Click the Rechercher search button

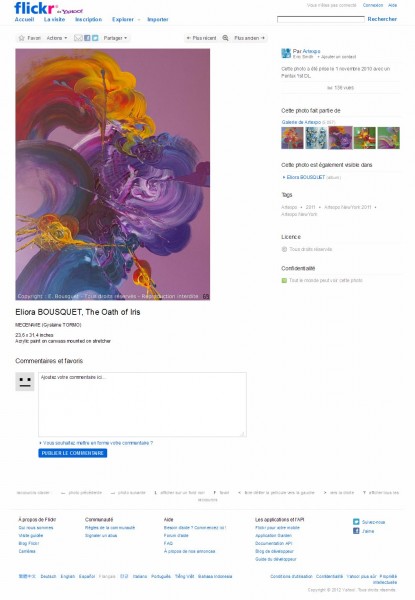pos(382,19)
